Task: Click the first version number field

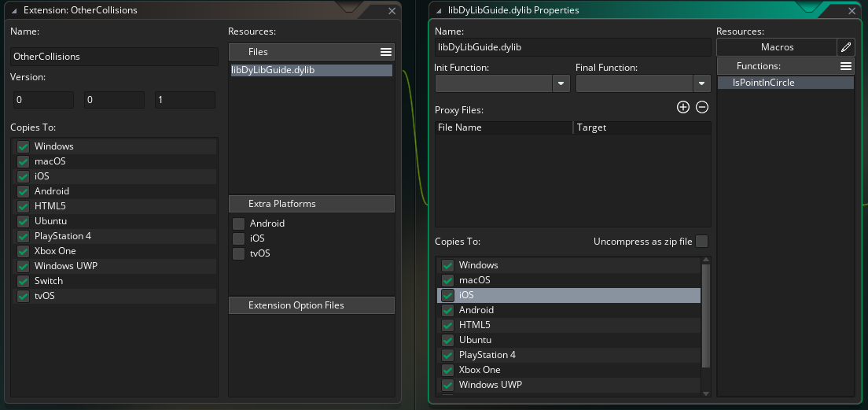Action: pos(44,100)
